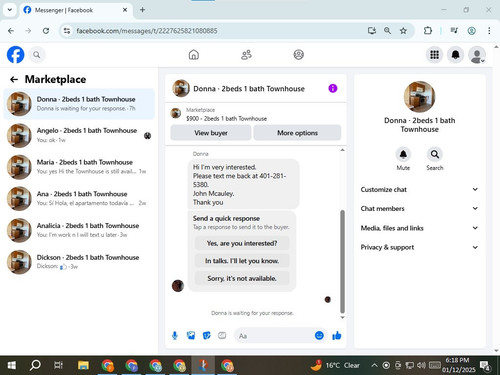Open the Friends icon in the top navigation
The width and height of the screenshot is (500, 375).
(x=246, y=55)
